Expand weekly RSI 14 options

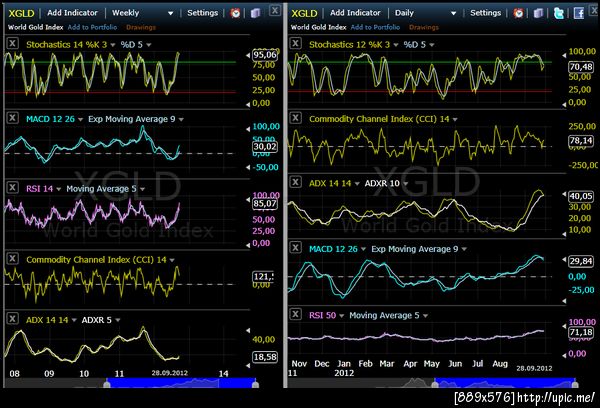[59, 189]
